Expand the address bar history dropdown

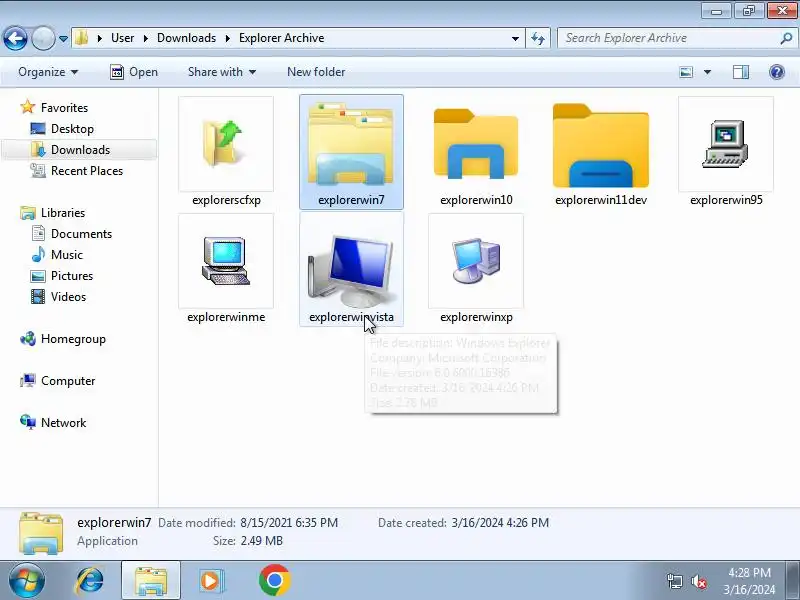515,38
